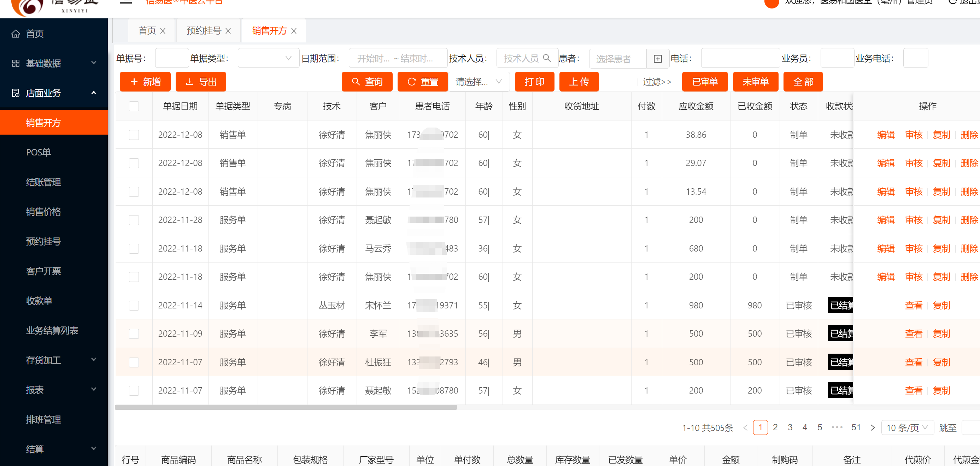Check the row with 应收金额 13.54

pyautogui.click(x=134, y=191)
